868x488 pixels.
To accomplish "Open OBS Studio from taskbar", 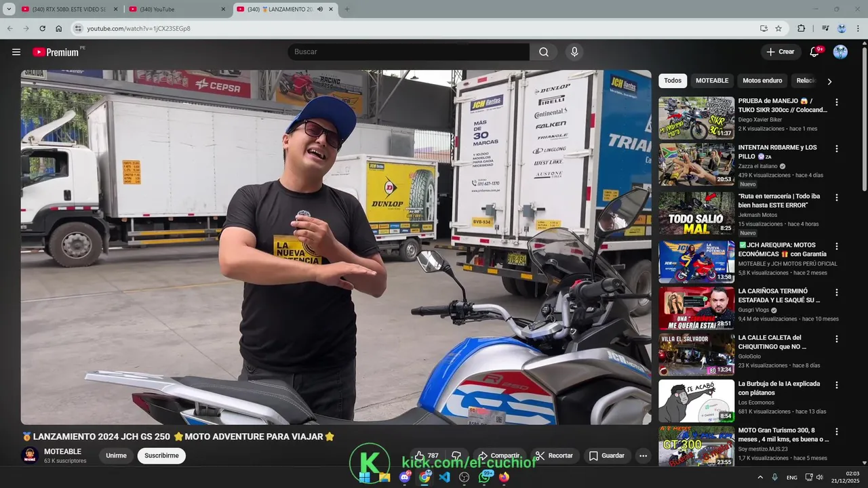I will [x=465, y=477].
